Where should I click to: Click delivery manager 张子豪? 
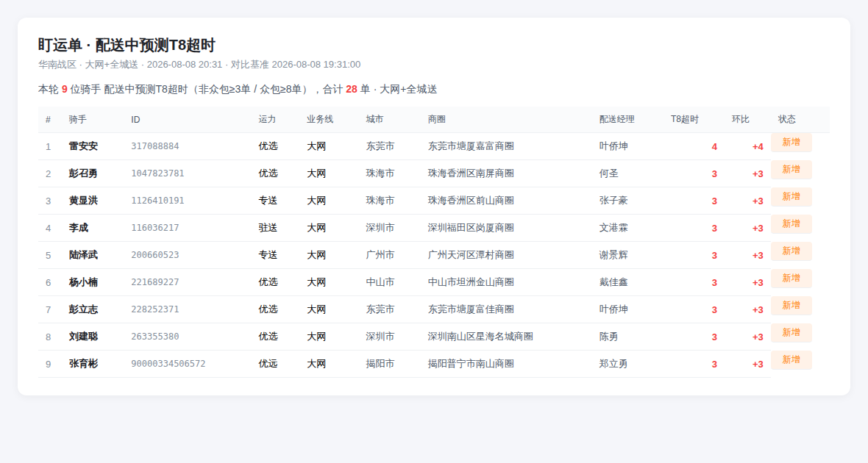pyautogui.click(x=613, y=200)
